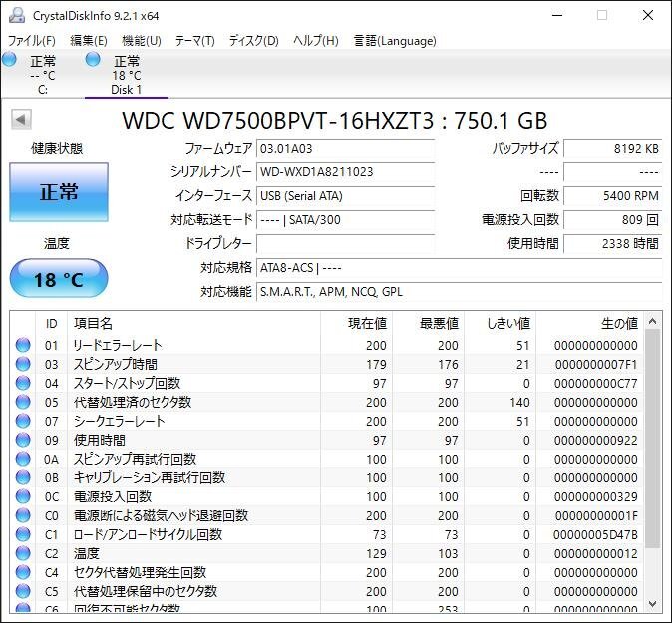Click the empty drive letter field
672x623 pixels.
(345, 244)
